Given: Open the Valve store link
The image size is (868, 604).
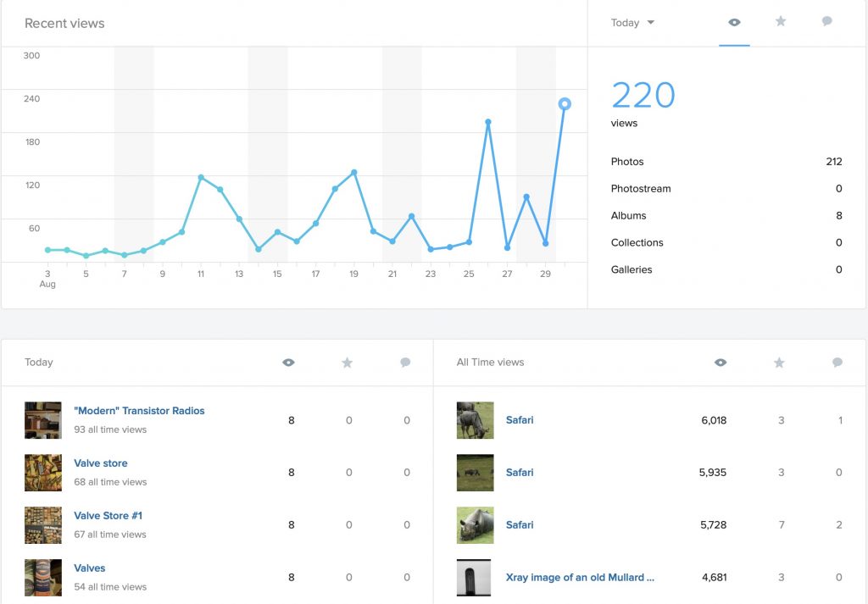Looking at the screenshot, I should click(101, 463).
